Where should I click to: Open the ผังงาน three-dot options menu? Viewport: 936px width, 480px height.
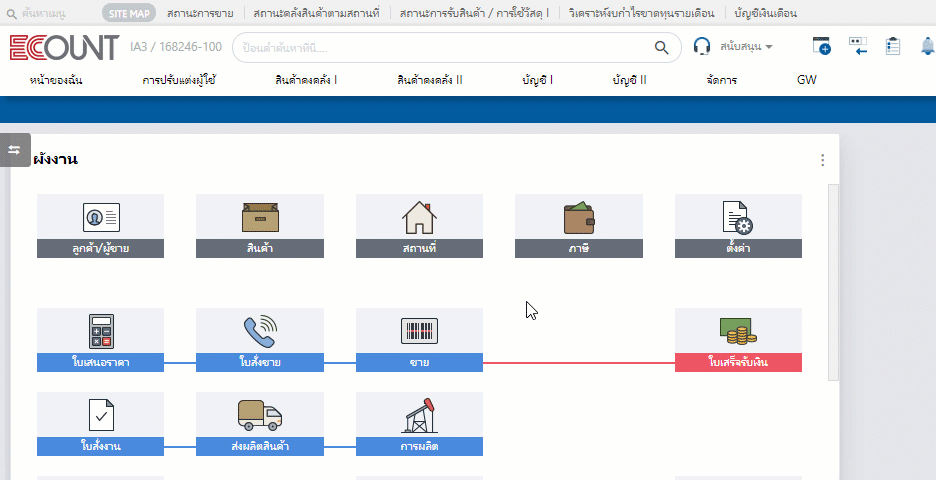[822, 160]
